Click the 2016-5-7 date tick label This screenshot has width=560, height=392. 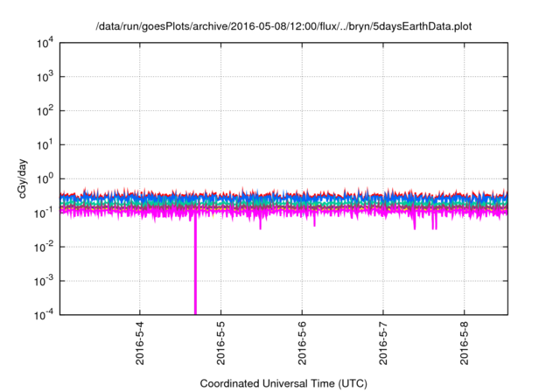[383, 344]
